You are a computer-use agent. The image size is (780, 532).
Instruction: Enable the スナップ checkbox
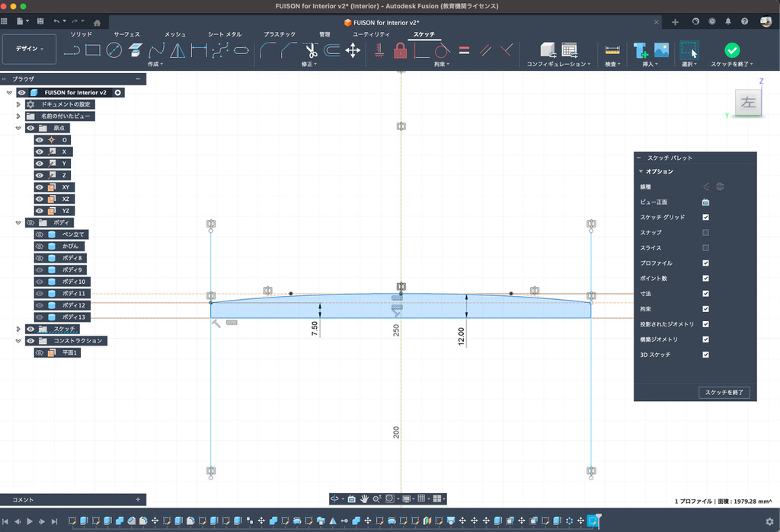(x=705, y=232)
